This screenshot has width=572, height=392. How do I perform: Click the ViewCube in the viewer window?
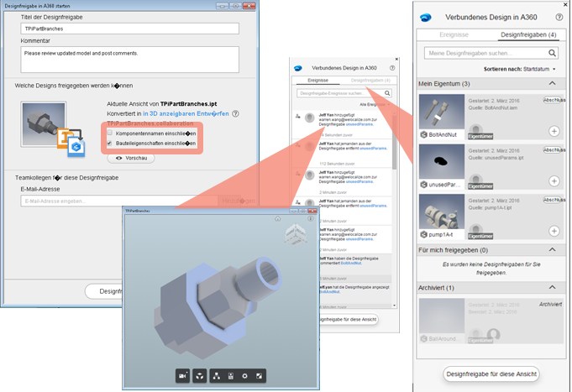296,234
